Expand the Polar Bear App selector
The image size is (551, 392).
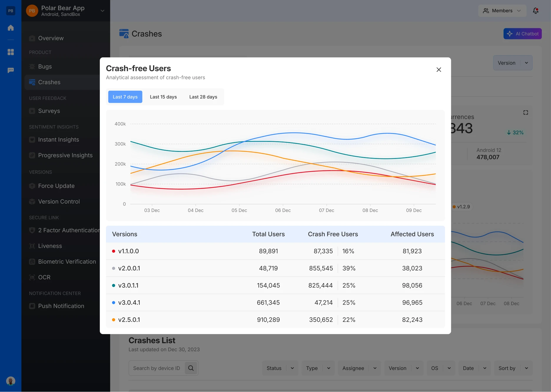pyautogui.click(x=102, y=11)
